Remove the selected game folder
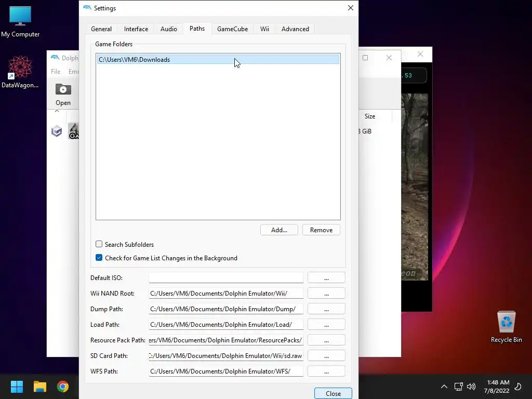The image size is (532, 399). point(321,230)
